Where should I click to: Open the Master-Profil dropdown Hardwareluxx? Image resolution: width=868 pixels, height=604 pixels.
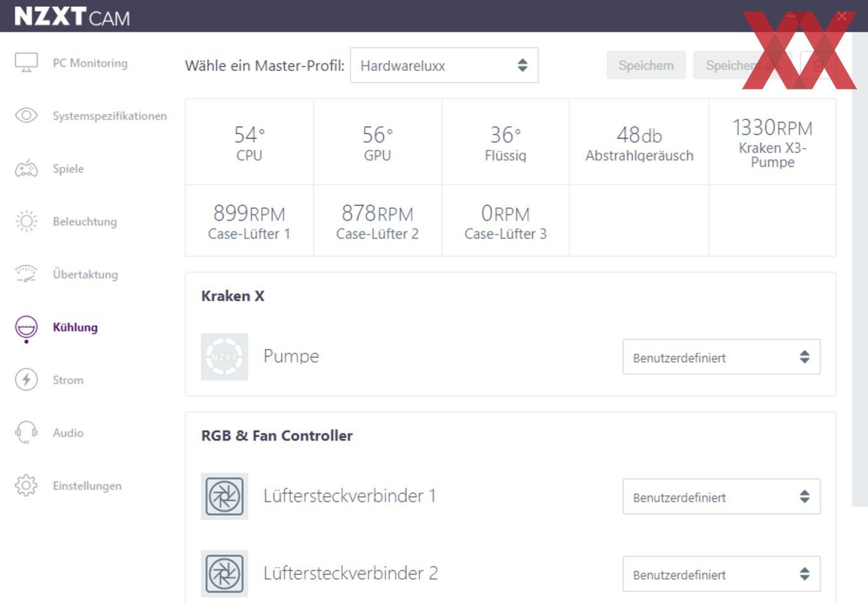click(444, 65)
